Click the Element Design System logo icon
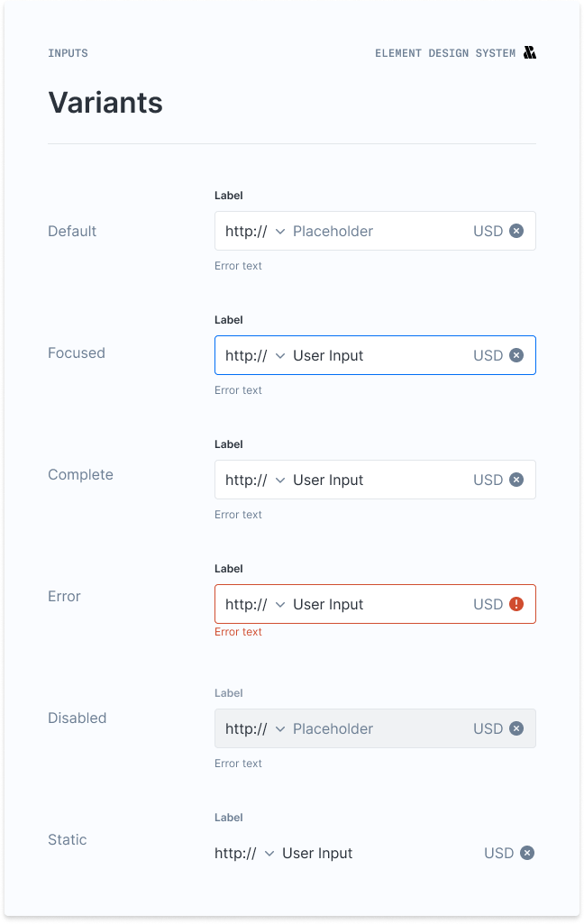The height and width of the screenshot is (924, 584). click(x=530, y=53)
